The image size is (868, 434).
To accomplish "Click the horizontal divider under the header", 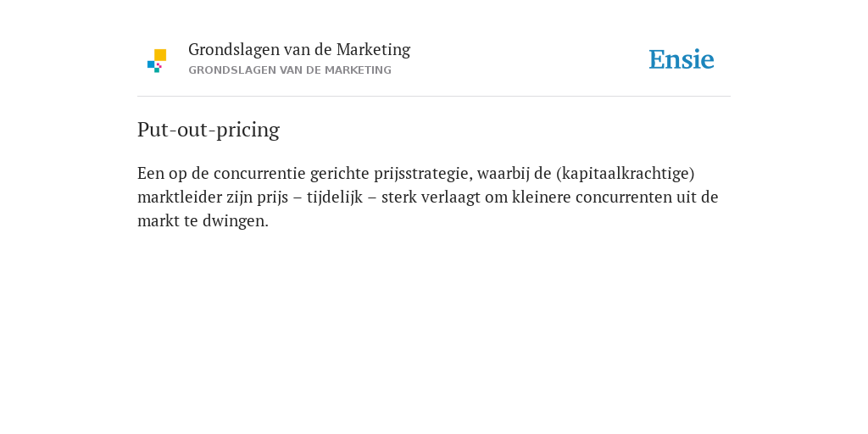I will pyautogui.click(x=434, y=97).
